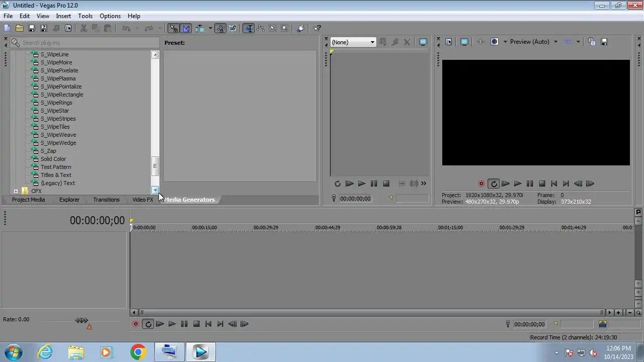The height and width of the screenshot is (362, 644).
Task: Open Windows Start menu
Action: coord(13,352)
